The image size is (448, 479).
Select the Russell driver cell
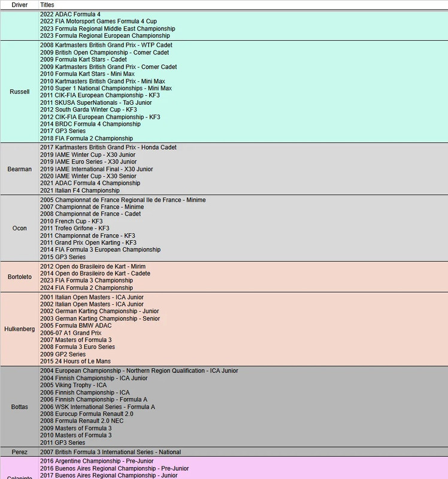19,92
